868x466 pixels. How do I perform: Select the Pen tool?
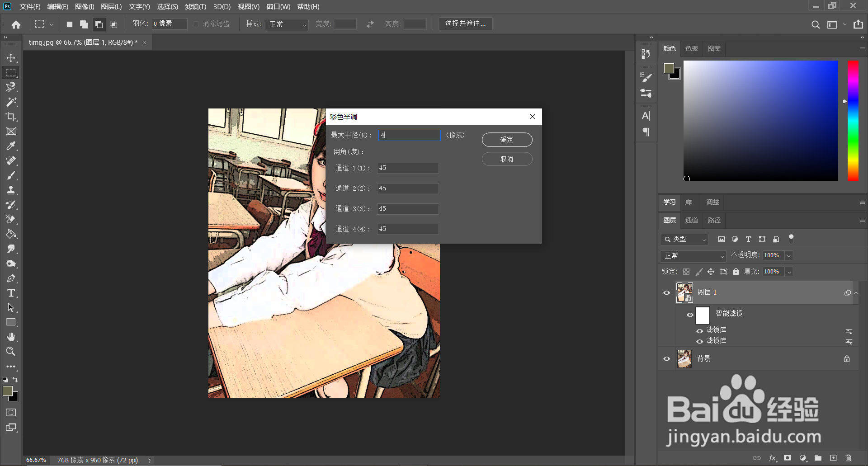[x=11, y=278]
